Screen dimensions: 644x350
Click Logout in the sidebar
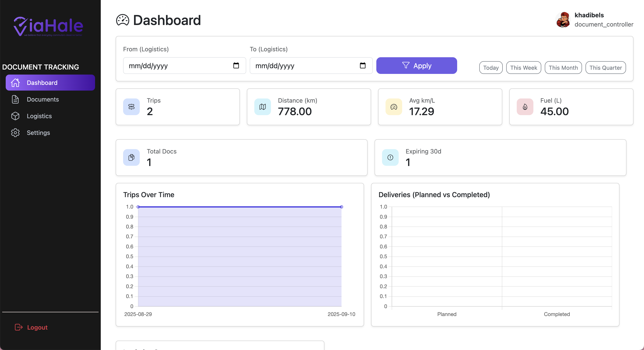pyautogui.click(x=37, y=327)
